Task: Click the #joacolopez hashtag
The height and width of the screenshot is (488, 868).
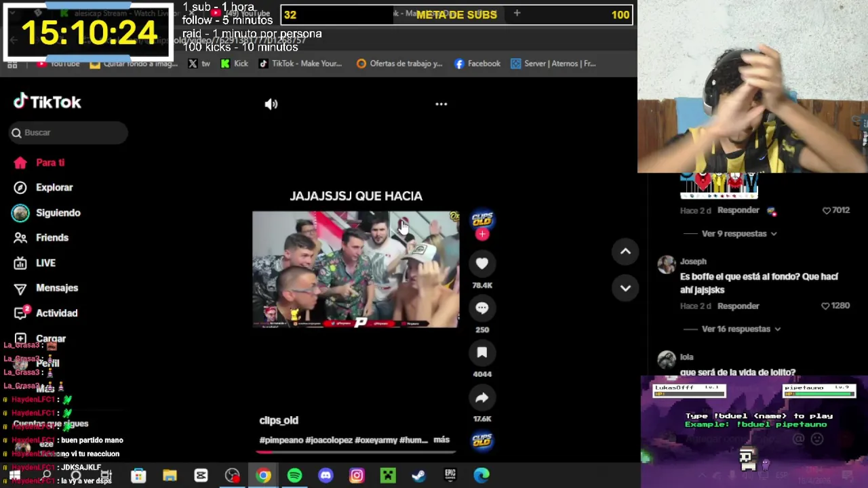Action: [329, 440]
